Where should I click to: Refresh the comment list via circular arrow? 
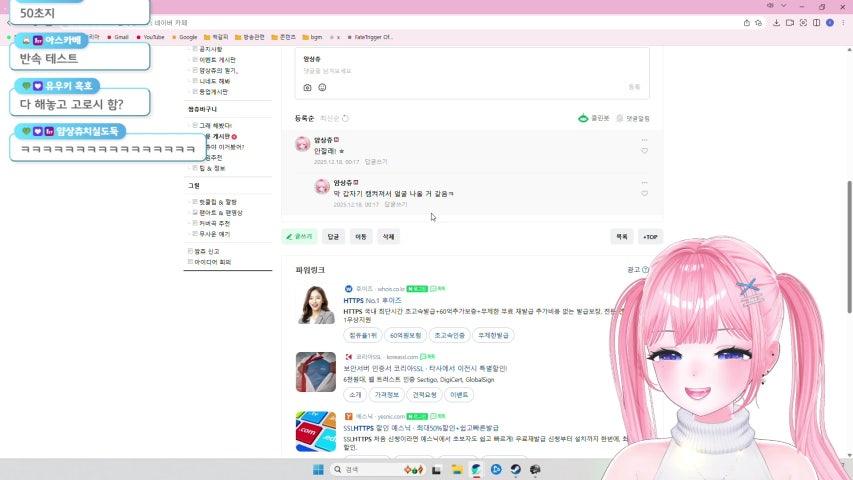click(345, 118)
